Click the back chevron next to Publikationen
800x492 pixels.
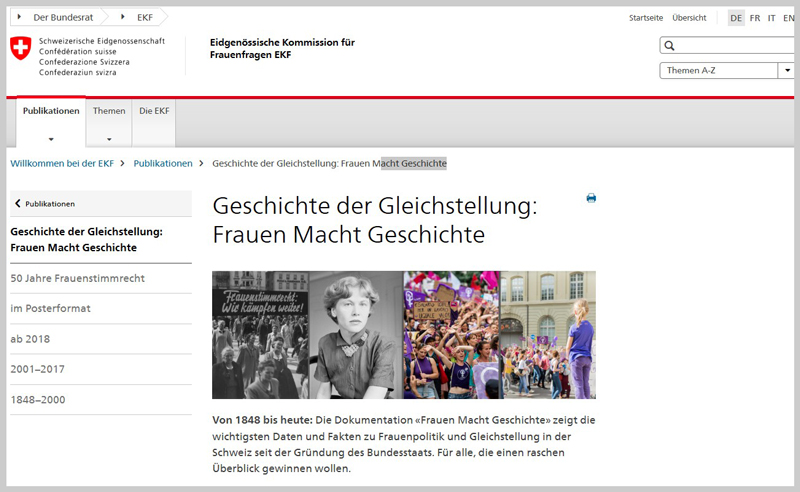coord(18,204)
